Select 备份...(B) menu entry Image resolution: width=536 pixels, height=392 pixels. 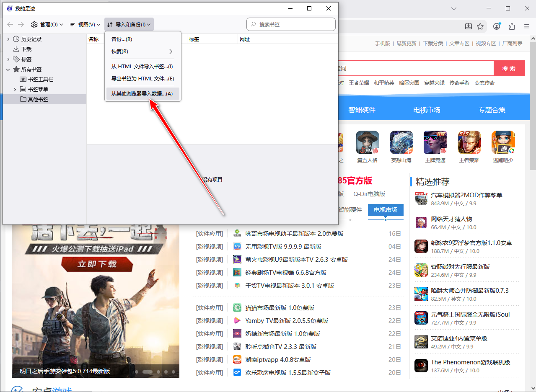143,39
